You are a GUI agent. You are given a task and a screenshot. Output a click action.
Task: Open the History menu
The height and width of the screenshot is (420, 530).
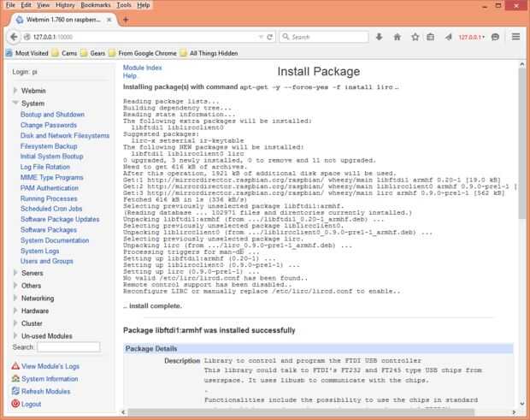65,5
